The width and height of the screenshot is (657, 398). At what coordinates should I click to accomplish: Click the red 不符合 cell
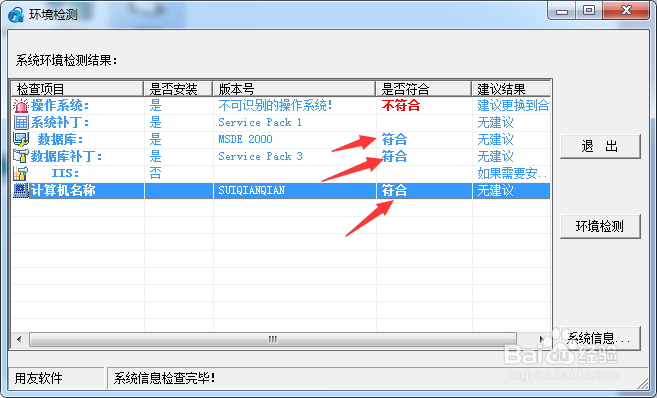pos(401,105)
